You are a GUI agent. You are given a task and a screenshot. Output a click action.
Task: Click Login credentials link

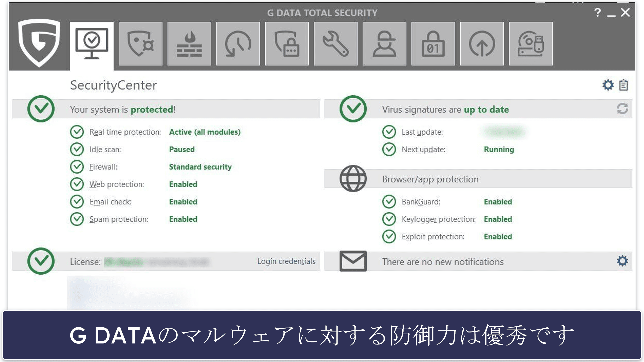click(286, 261)
